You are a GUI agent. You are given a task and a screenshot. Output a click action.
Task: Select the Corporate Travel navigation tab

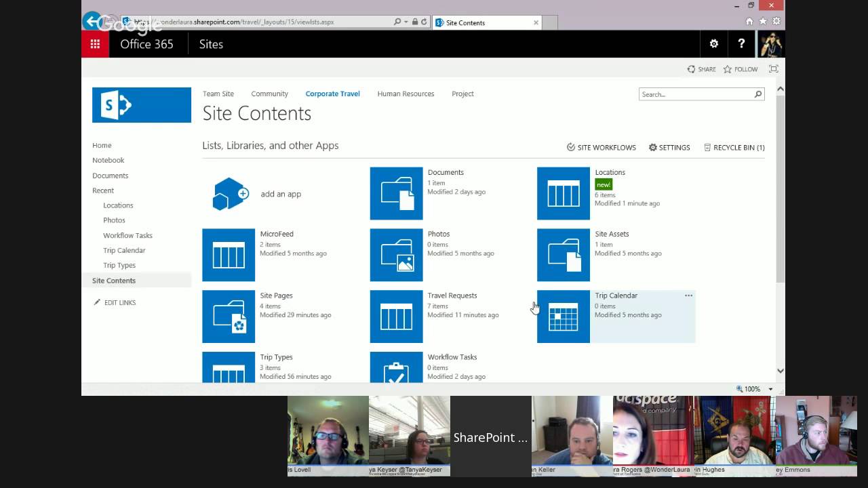pos(332,94)
